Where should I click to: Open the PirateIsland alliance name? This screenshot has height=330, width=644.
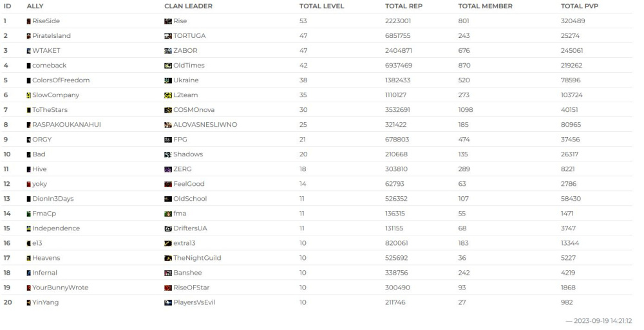tap(52, 36)
